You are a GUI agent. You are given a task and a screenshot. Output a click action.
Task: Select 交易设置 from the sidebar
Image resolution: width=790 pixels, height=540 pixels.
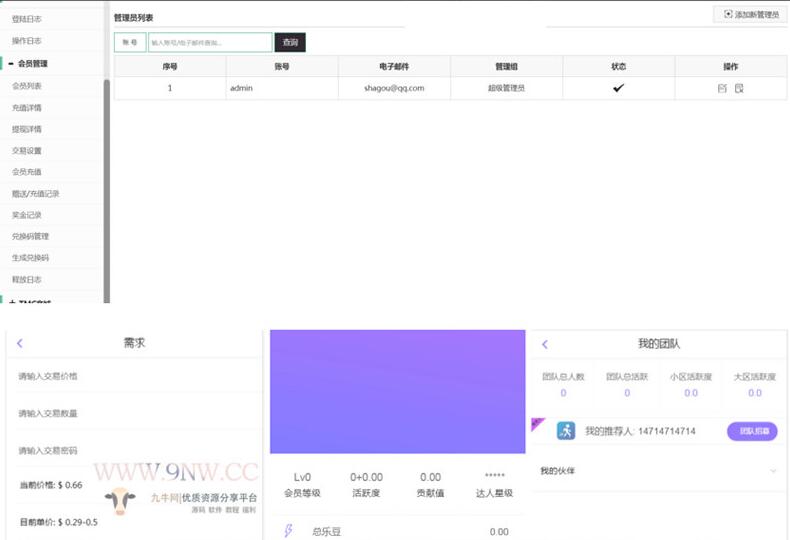tap(27, 150)
